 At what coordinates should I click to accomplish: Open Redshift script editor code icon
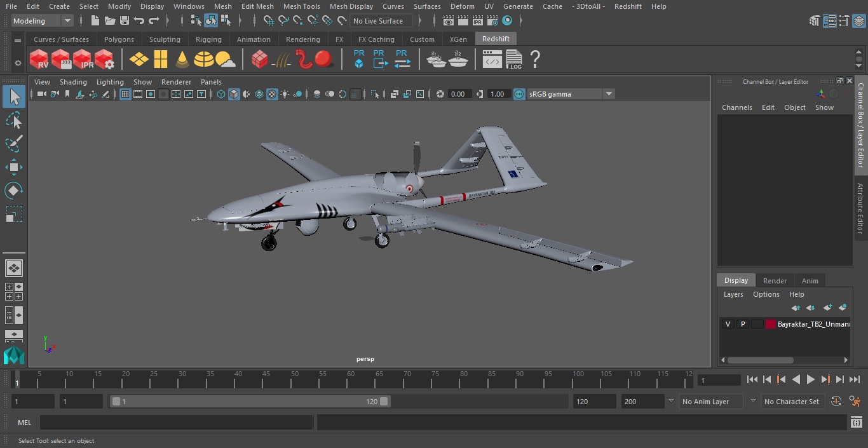pyautogui.click(x=492, y=60)
